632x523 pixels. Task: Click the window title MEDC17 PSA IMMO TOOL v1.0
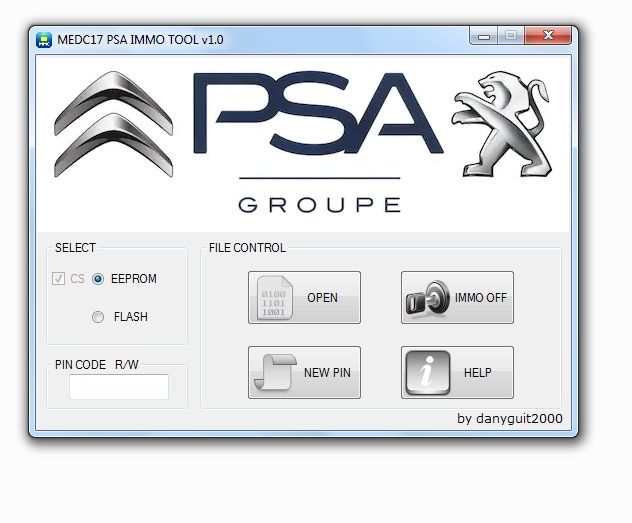tap(141, 40)
